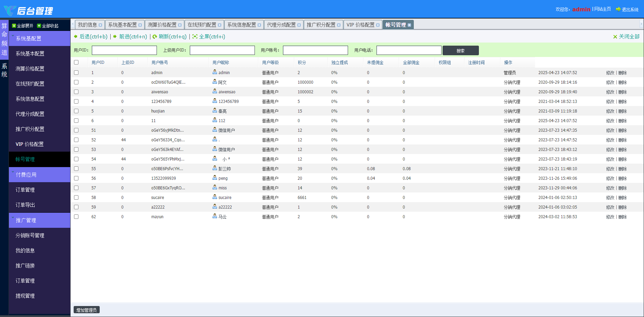Focus the 用户电话 input field

[409, 50]
